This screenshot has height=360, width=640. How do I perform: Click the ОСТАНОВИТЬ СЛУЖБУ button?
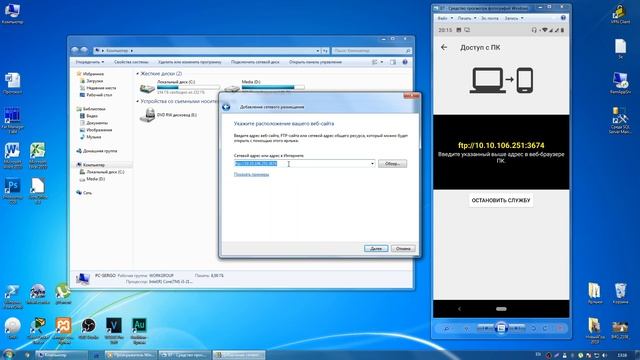coord(501,200)
